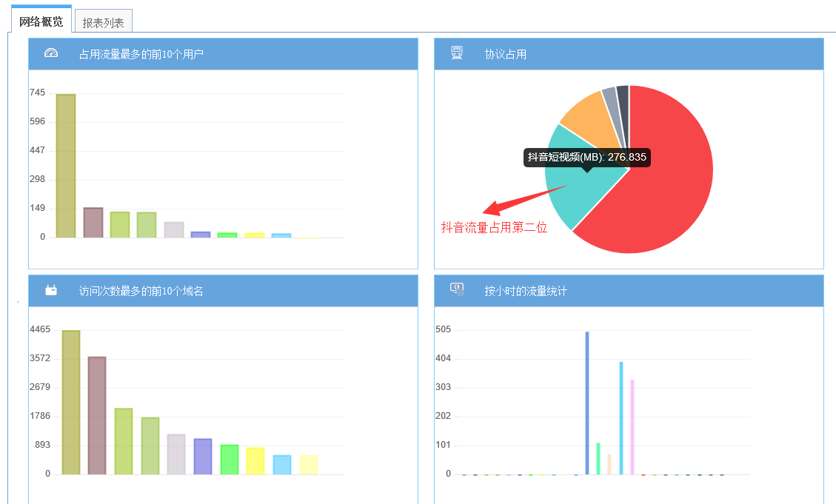Open the 报表列表 tab

tap(104, 22)
